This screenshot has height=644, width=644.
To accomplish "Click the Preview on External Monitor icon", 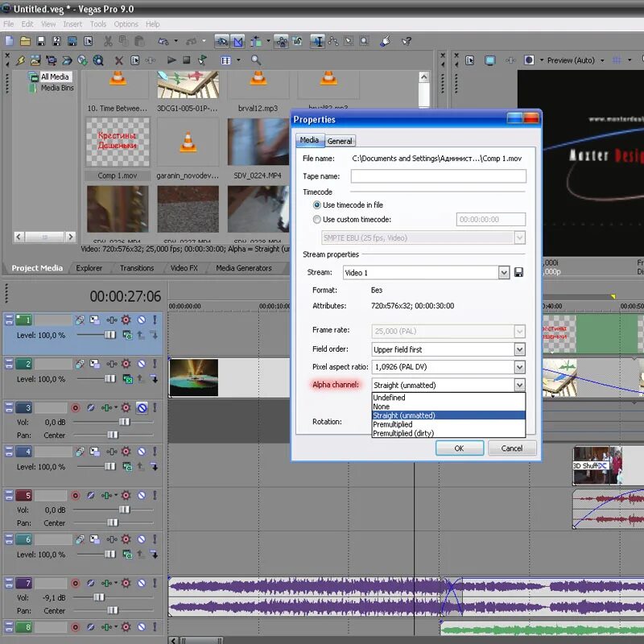I will (489, 61).
